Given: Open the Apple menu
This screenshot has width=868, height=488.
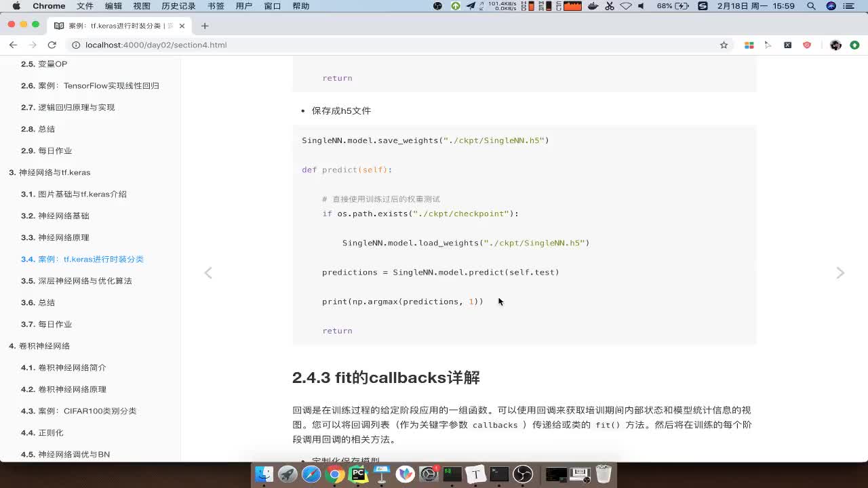Looking at the screenshot, I should point(16,6).
